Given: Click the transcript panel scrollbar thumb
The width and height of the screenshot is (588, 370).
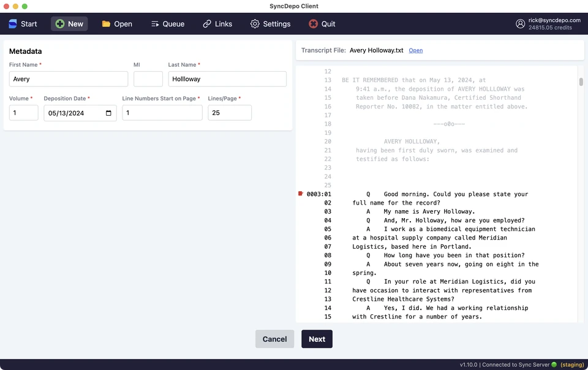Looking at the screenshot, I should [x=581, y=81].
